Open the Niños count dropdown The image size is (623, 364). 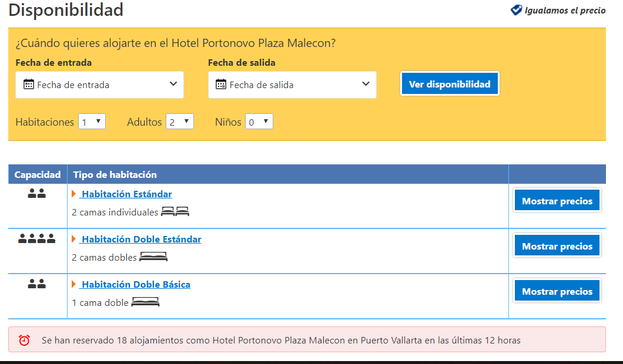[259, 122]
